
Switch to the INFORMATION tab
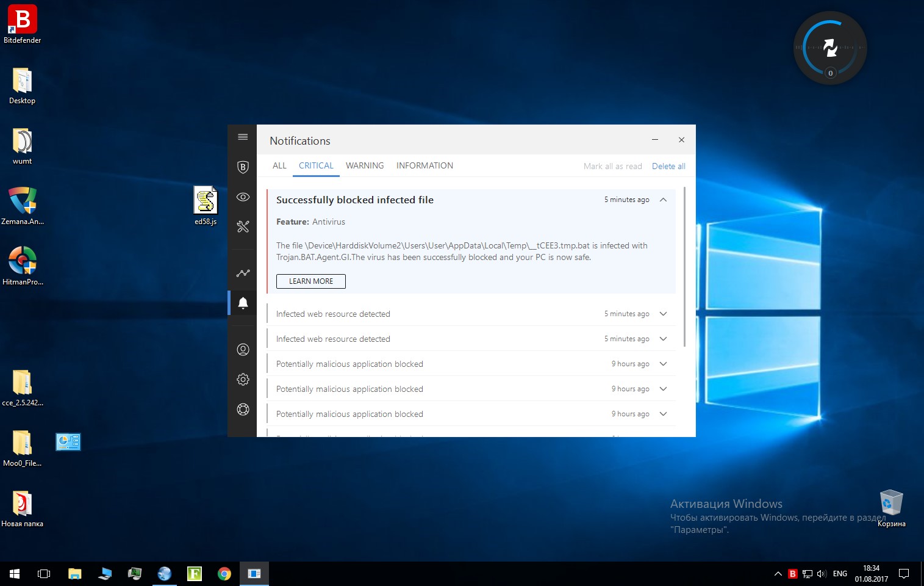click(424, 165)
